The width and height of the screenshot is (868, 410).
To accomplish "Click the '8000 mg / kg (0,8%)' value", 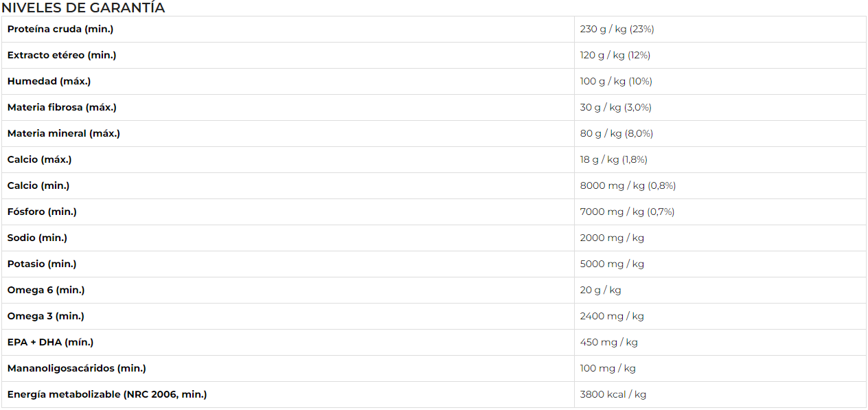I will 628,185.
